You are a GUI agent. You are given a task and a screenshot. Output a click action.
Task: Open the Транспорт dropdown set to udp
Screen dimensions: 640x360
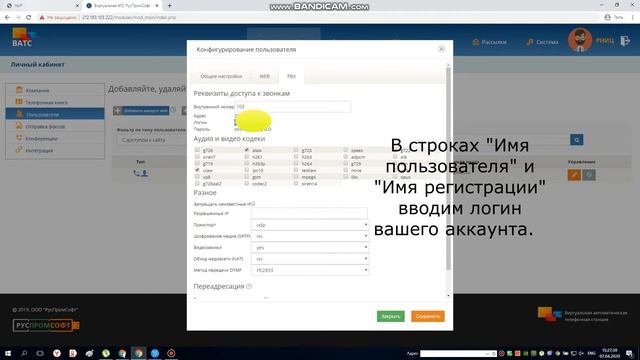tap(310, 225)
